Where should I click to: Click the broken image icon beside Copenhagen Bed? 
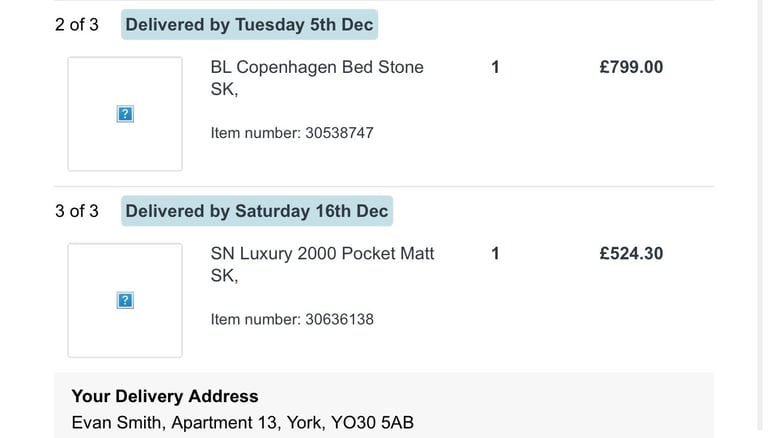[125, 114]
